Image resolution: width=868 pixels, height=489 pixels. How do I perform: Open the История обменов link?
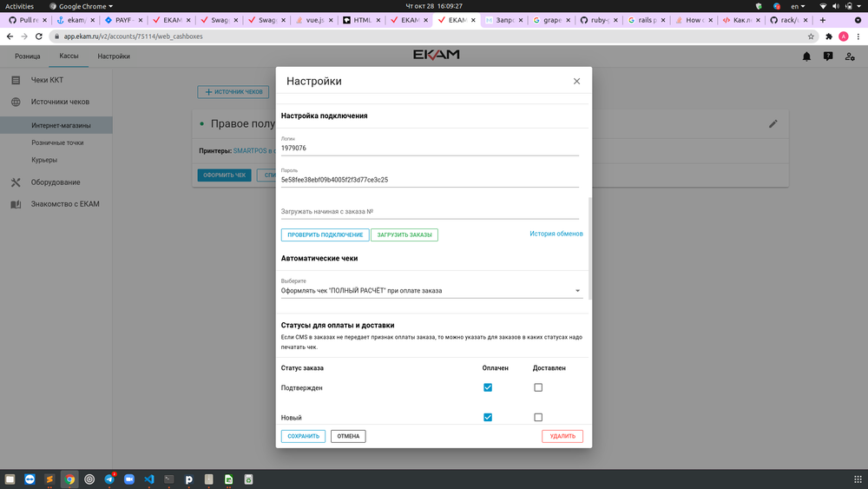tap(556, 234)
